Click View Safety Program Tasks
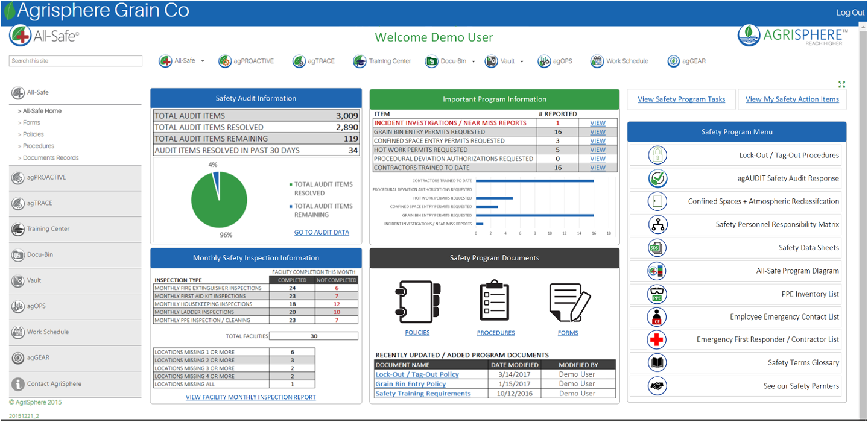 681,99
